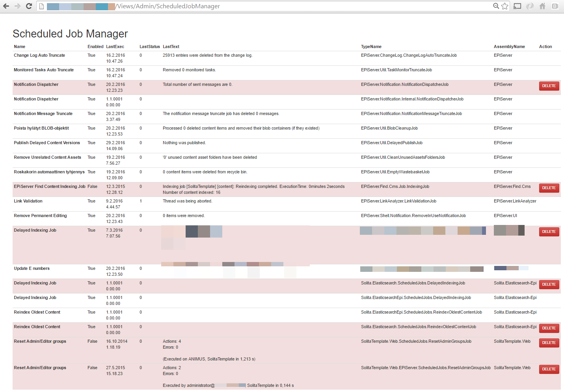Click the LastStatus column header
The width and height of the screenshot is (564, 392).
(150, 46)
